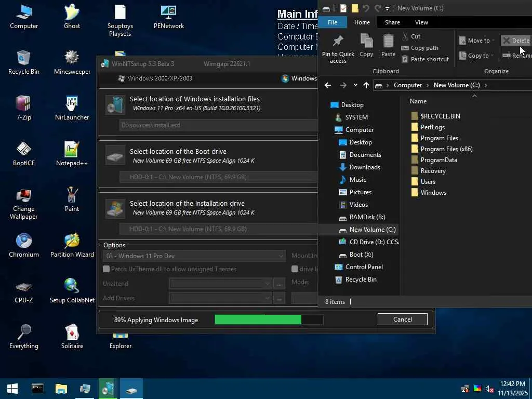Launch NirLauncher from the desktop
Viewport: 532px width, 399px height.
click(72, 108)
